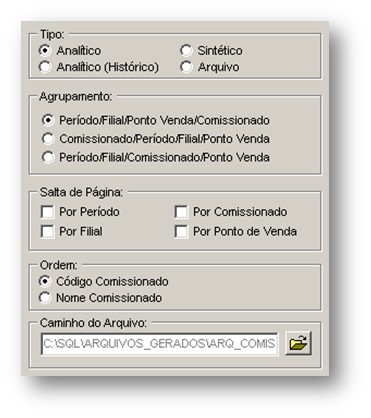Screen dimensions: 371x418
Task: Click the 'Por Ponto de Venda' label text
Action: click(245, 231)
